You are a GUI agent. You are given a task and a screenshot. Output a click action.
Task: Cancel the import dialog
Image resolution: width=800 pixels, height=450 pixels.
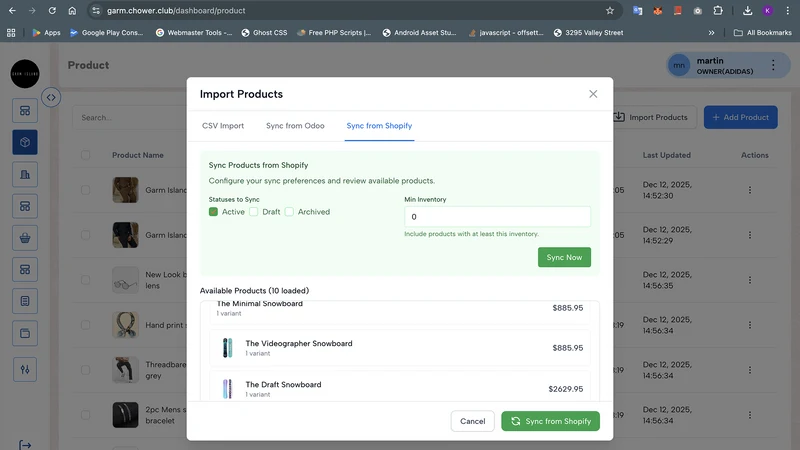pyautogui.click(x=472, y=421)
